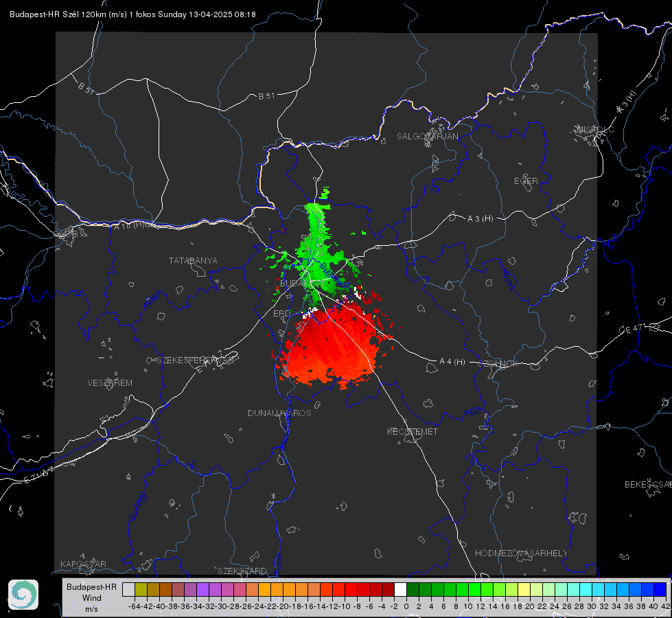Click the VESZPRÉM city label
This screenshot has height=618, width=672.
[x=110, y=382]
